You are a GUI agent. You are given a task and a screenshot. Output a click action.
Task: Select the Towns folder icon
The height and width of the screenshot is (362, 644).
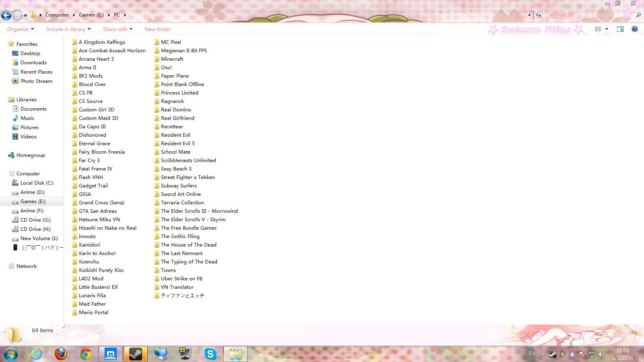[x=157, y=270]
